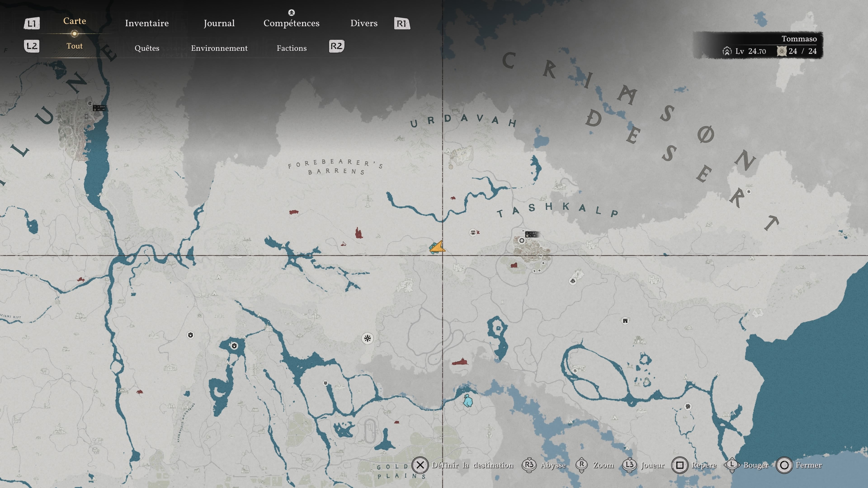868x488 pixels.
Task: Click the FOREBEARER'S BARRENS region label
Action: click(x=336, y=167)
